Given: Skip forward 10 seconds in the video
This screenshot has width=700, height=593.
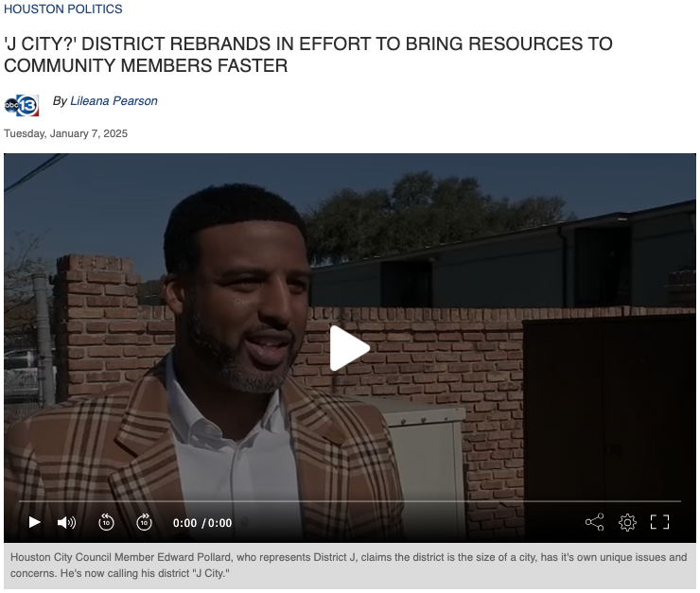Looking at the screenshot, I should [144, 522].
